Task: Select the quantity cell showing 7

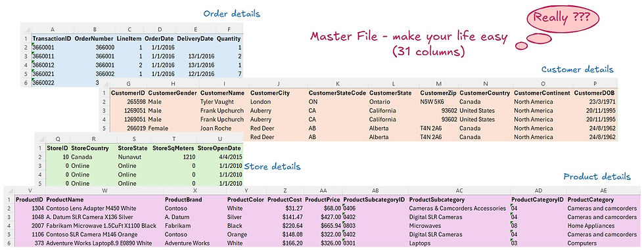Action: tap(229, 74)
